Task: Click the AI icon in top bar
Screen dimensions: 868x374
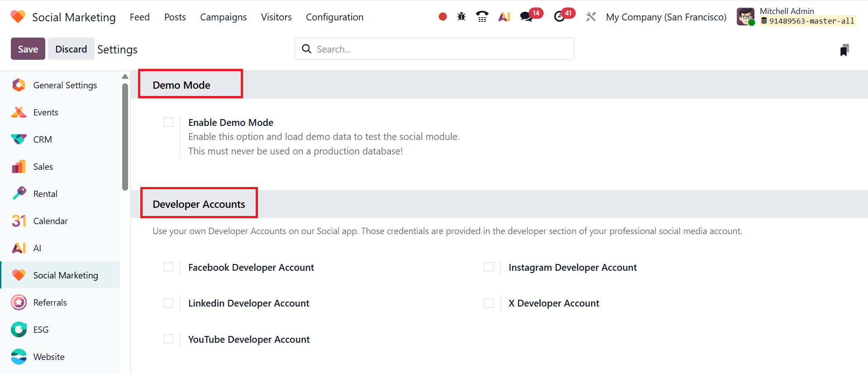Action: pyautogui.click(x=504, y=17)
